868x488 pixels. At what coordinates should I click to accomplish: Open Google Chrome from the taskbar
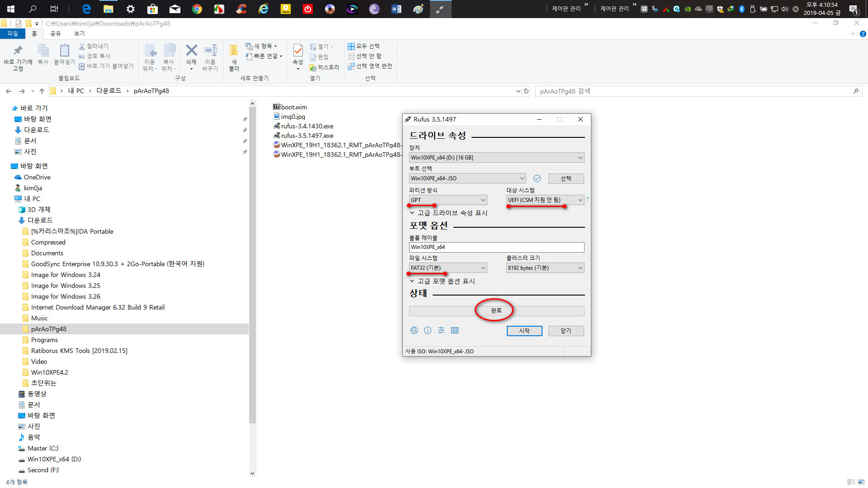click(197, 9)
